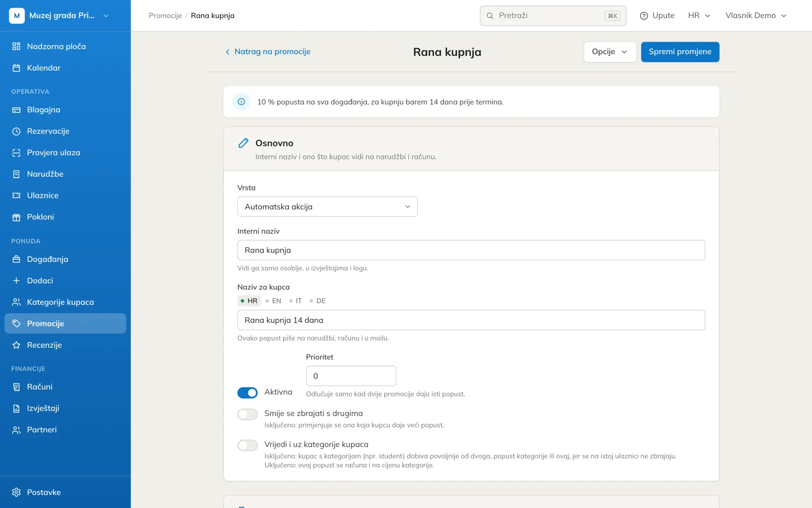
Task: Click Spremi promjene button
Action: coord(680,52)
